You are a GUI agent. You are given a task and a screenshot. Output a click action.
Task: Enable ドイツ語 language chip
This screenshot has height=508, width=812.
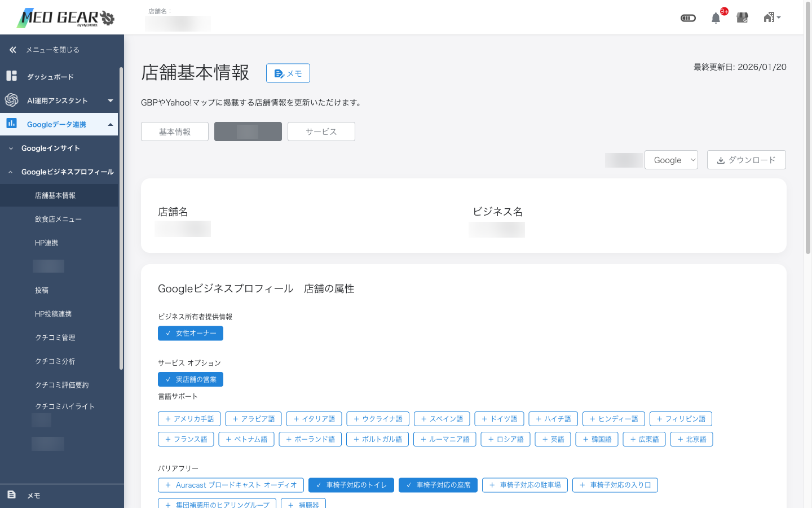pyautogui.click(x=500, y=419)
